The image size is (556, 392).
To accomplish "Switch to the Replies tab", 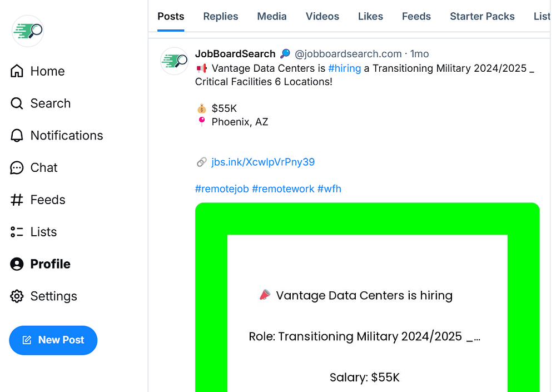I will coord(221,16).
